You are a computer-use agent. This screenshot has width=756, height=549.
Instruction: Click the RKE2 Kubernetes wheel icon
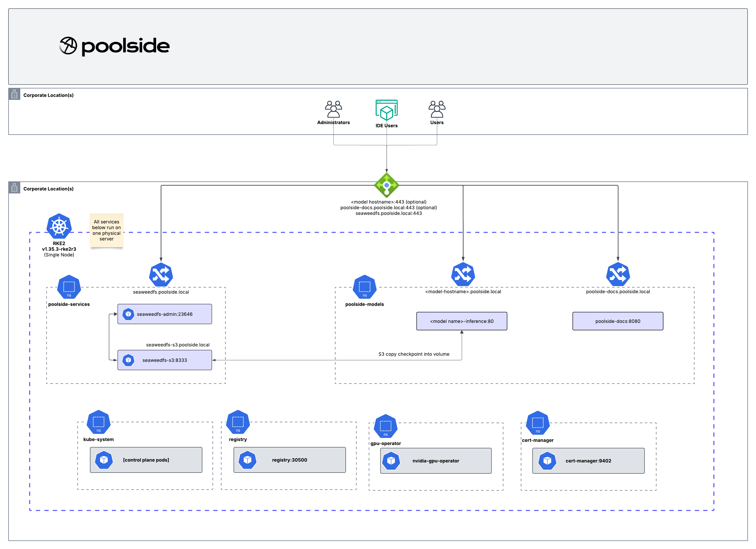click(x=59, y=226)
